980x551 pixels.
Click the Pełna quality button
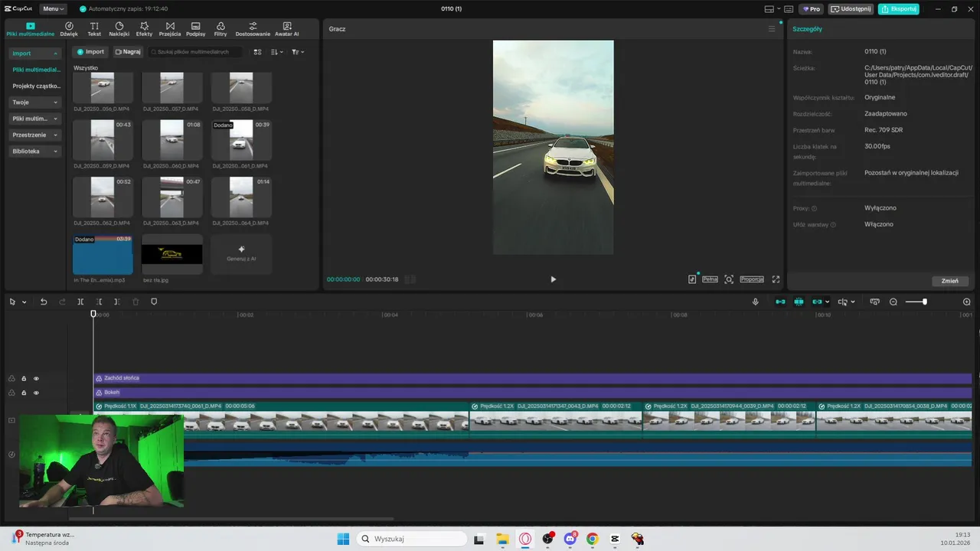click(x=710, y=279)
